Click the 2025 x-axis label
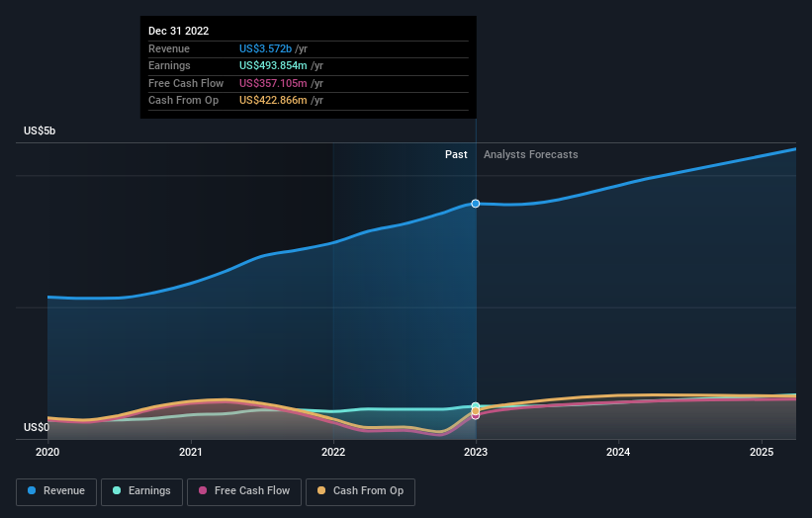The height and width of the screenshot is (518, 812). click(x=762, y=453)
